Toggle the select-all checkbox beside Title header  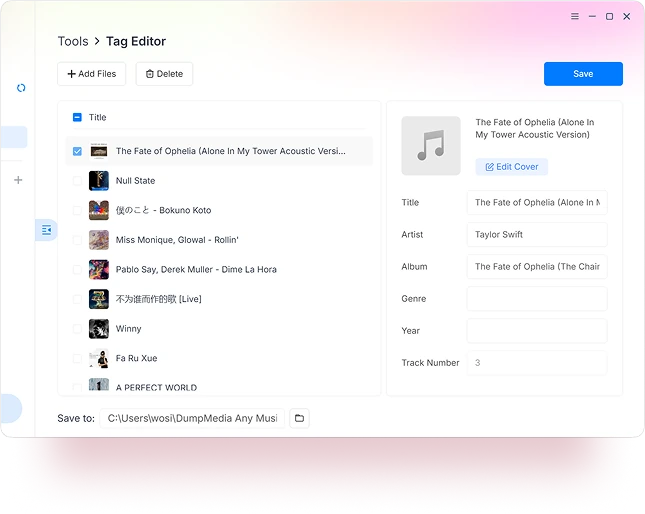coord(78,118)
